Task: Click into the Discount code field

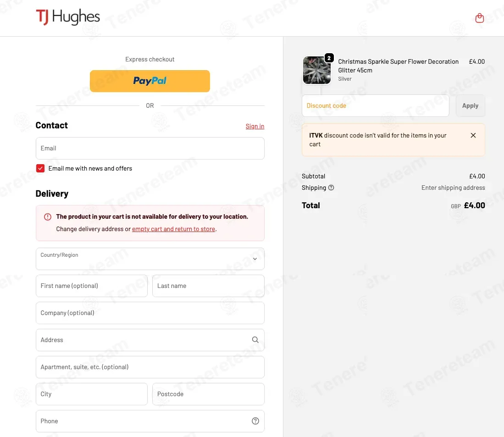Action: (376, 106)
